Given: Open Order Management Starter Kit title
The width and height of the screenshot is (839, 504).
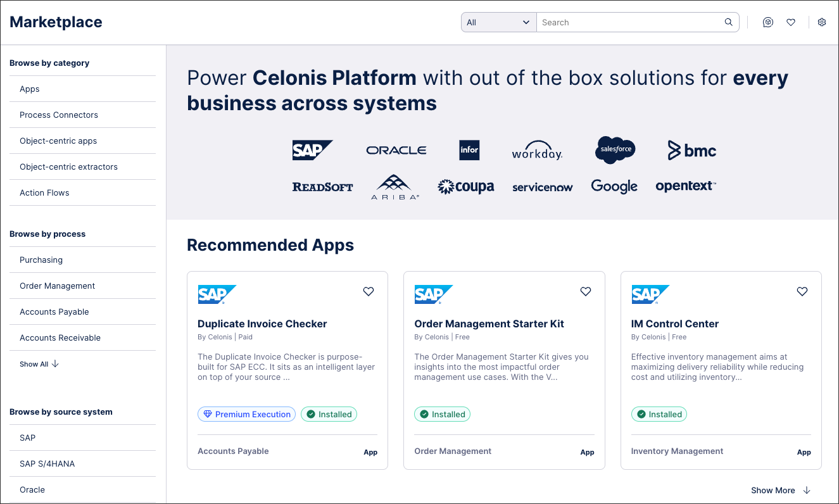Looking at the screenshot, I should click(x=489, y=324).
